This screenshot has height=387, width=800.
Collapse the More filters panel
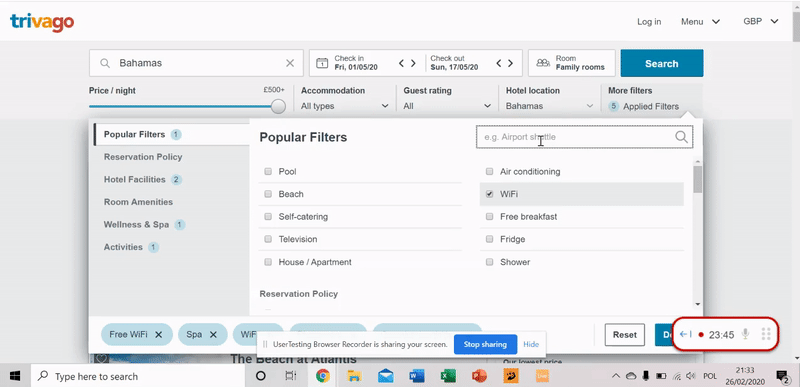click(652, 99)
